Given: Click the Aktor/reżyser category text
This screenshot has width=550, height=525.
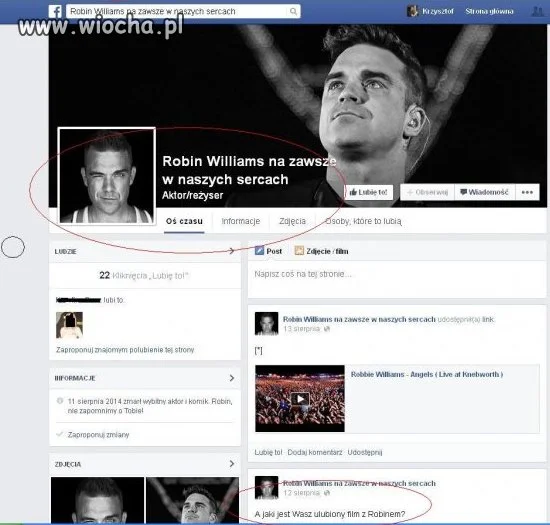Looking at the screenshot, I should (193, 195).
